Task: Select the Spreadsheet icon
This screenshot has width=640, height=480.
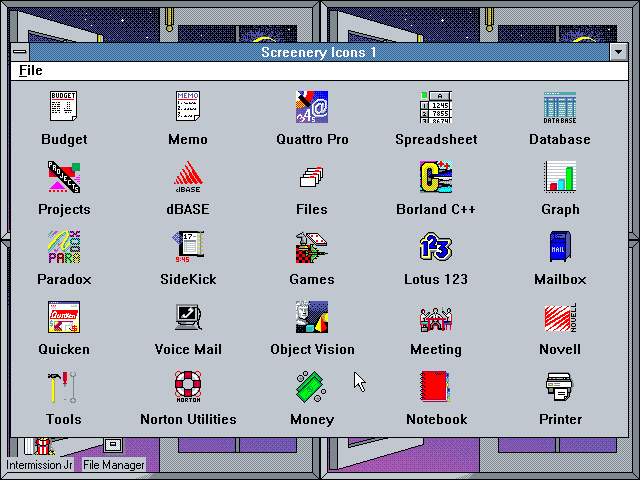Action: pyautogui.click(x=436, y=107)
